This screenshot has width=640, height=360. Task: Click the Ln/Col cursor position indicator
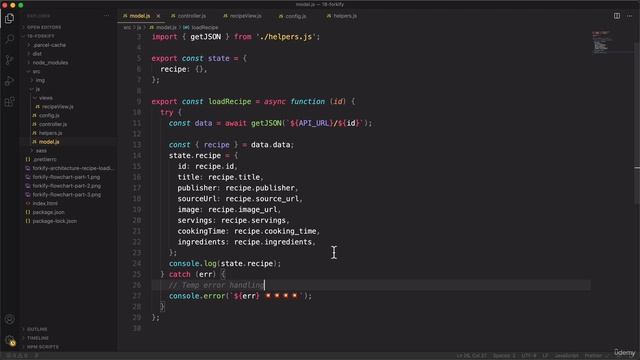coord(471,356)
